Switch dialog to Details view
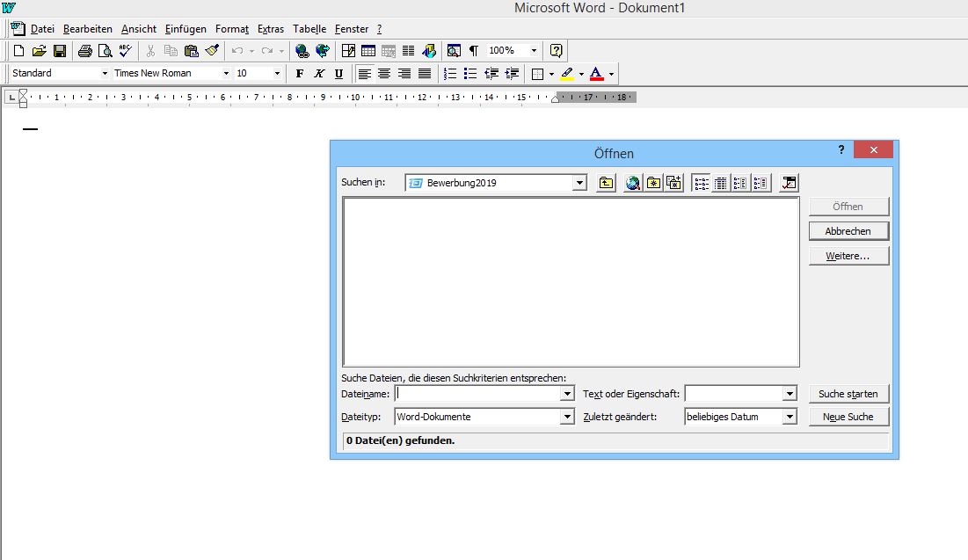The width and height of the screenshot is (968, 560). pos(720,183)
